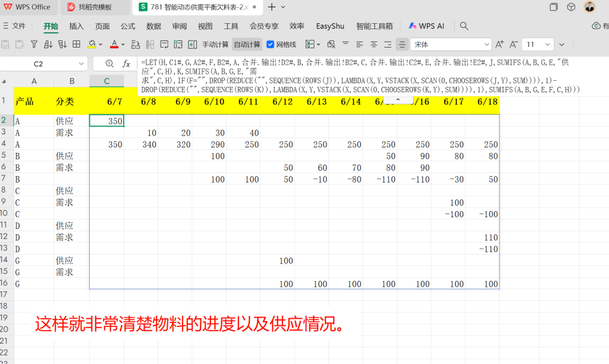Click the cell borders icon
The image size is (609, 364).
(309, 44)
